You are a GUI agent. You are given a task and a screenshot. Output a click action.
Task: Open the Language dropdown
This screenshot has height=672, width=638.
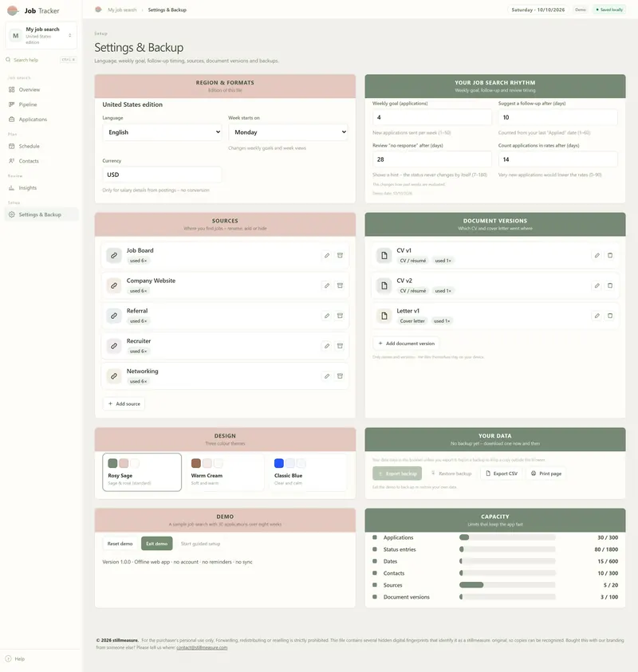(x=163, y=132)
